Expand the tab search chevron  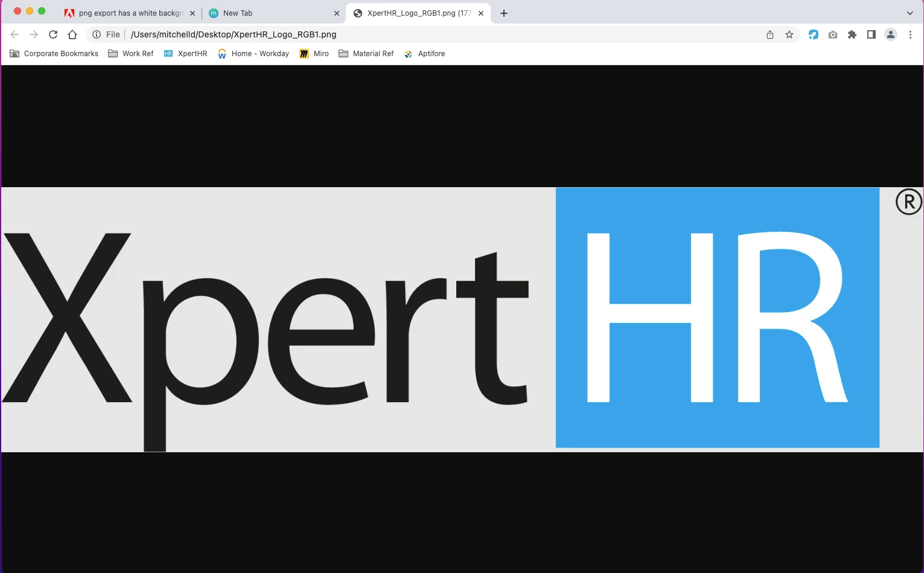[x=910, y=13]
